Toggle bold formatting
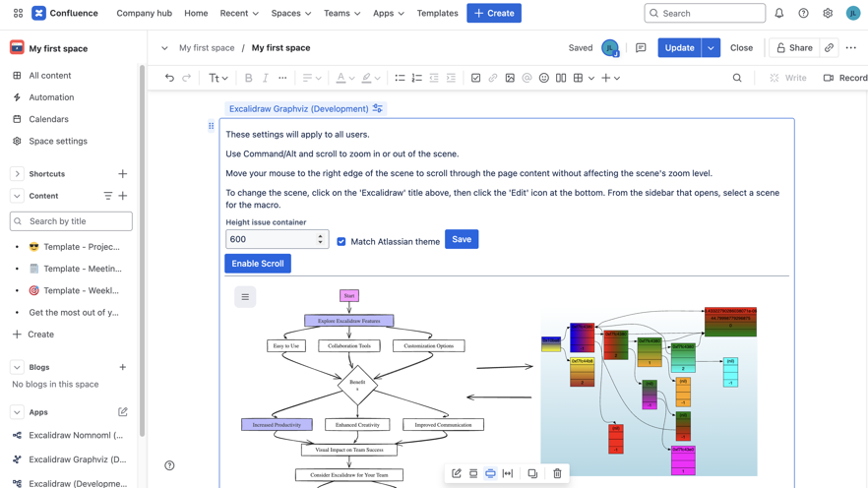This screenshot has width=868, height=488. (249, 78)
